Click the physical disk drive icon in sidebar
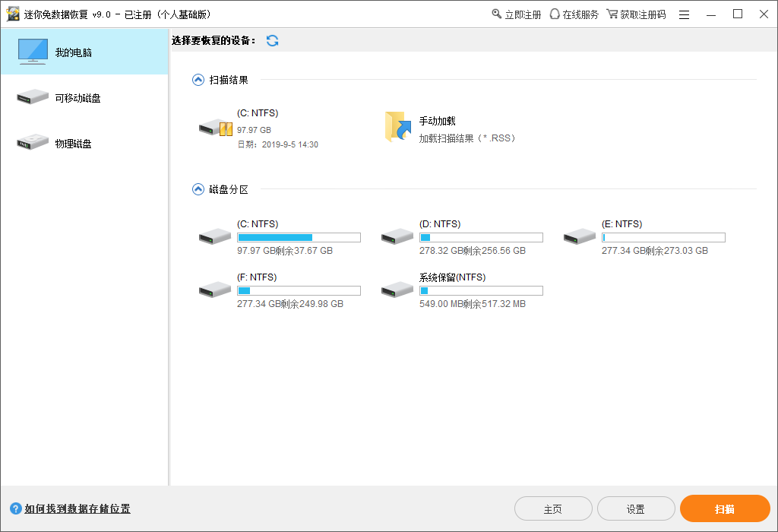Screen dimensions: 778x532 [33, 142]
